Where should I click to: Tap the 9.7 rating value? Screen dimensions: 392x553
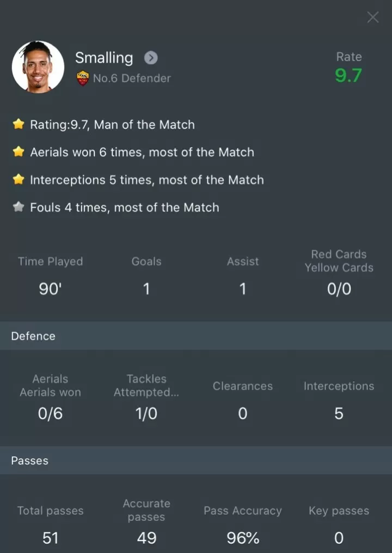[x=348, y=75]
